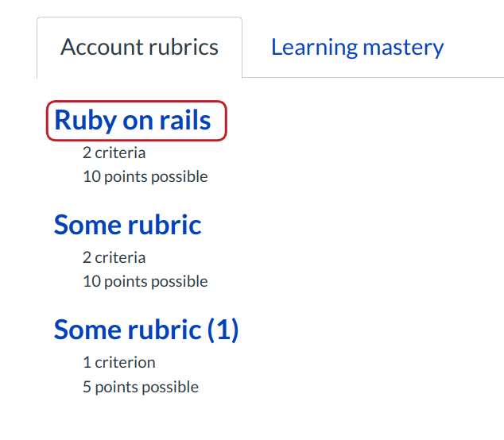Choose the rubric worth 5 points
The image size is (504, 440).
[146, 330]
